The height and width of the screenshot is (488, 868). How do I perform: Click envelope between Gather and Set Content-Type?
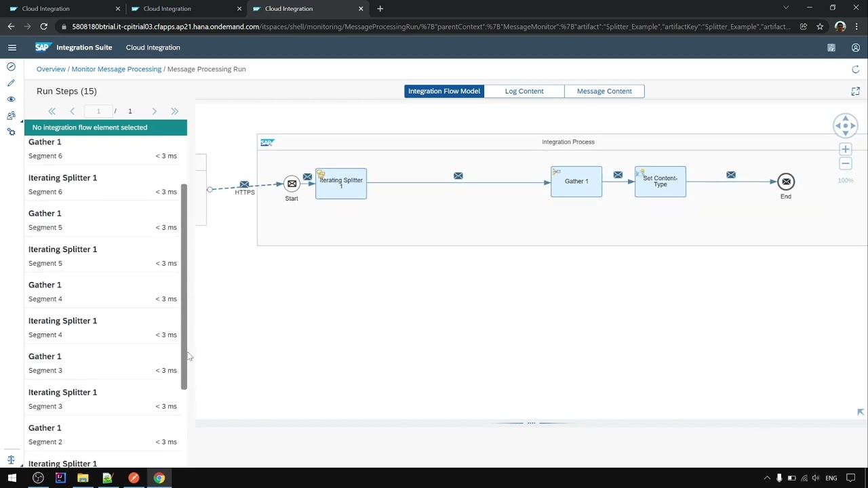point(618,175)
